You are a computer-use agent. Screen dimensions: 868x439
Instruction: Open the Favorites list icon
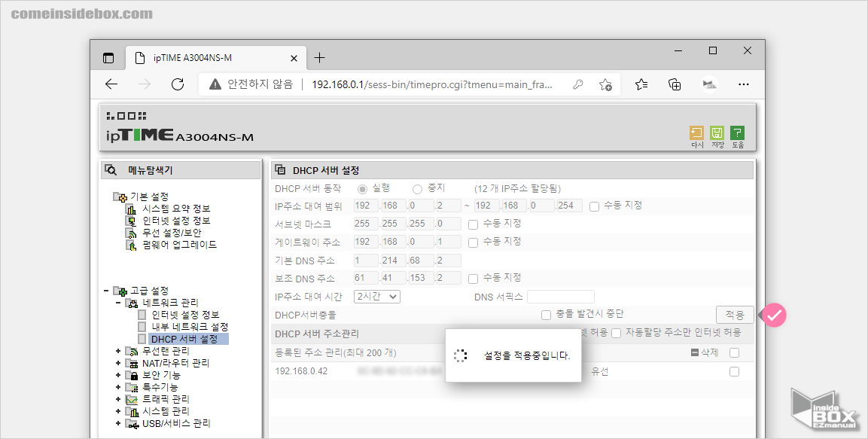pos(641,84)
